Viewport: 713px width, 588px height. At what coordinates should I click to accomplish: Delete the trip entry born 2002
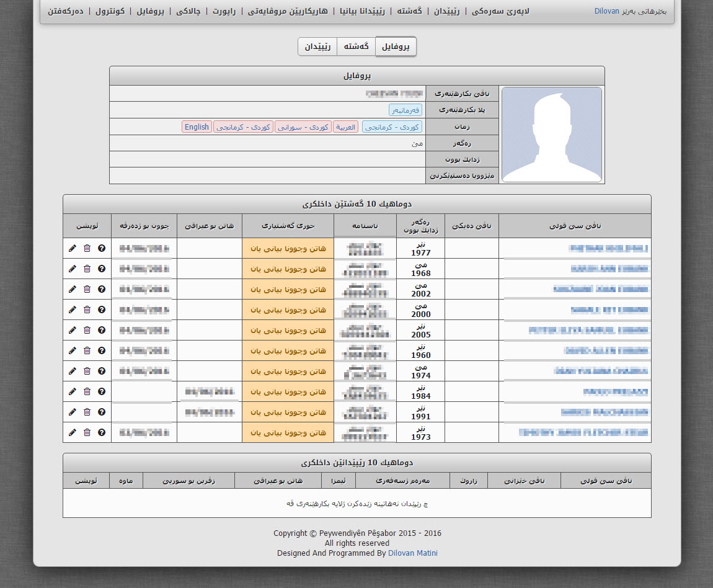(87, 289)
